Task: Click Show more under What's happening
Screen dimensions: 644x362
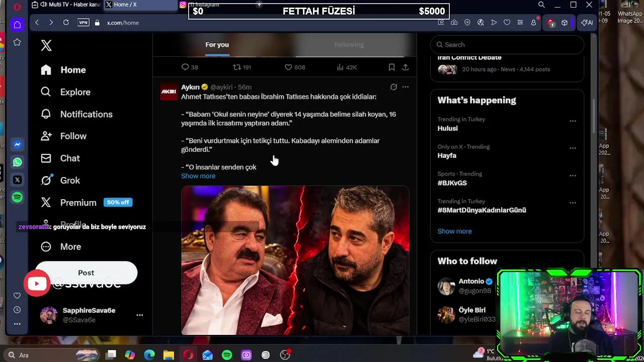Action: [x=454, y=231]
